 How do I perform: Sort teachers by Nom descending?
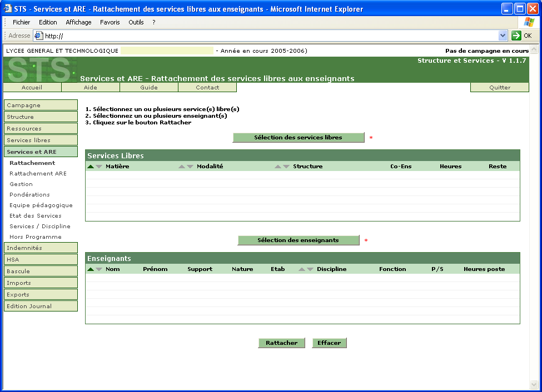tap(99, 269)
